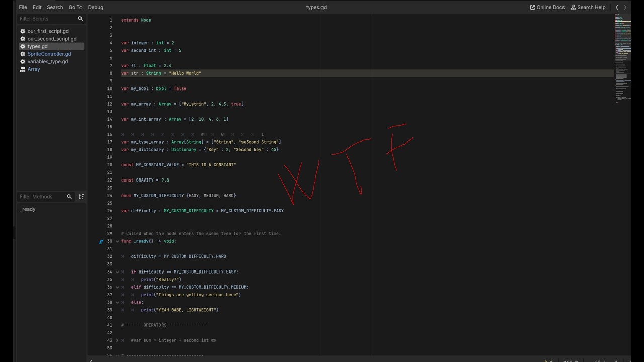644x362 pixels.
Task: Click the enum MY_CUSTOM_DIFFICULTY declaration
Action: click(179, 195)
